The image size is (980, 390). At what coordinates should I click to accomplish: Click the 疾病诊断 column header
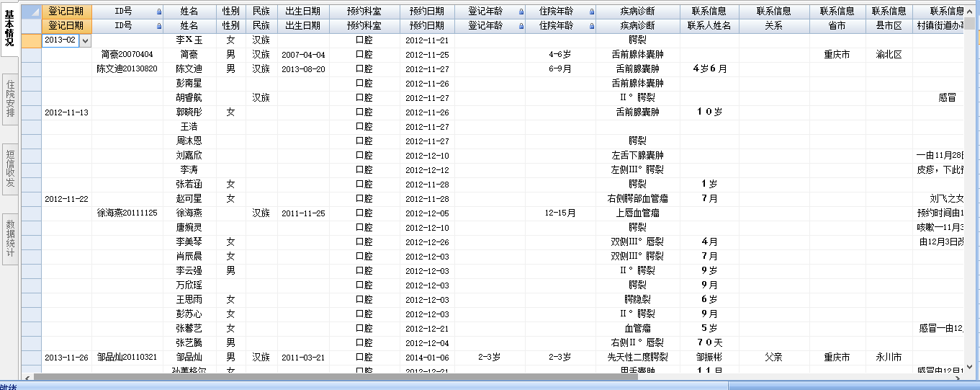(x=637, y=12)
